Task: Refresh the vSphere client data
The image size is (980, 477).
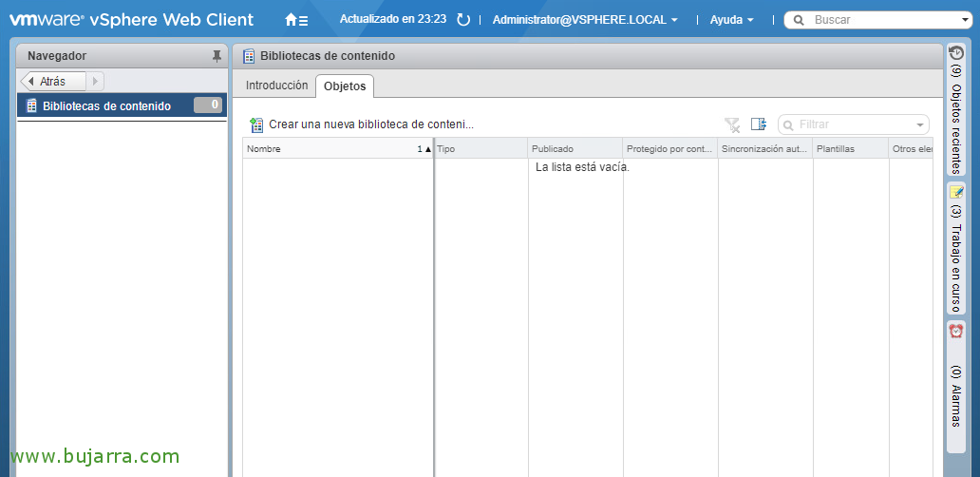Action: [463, 20]
